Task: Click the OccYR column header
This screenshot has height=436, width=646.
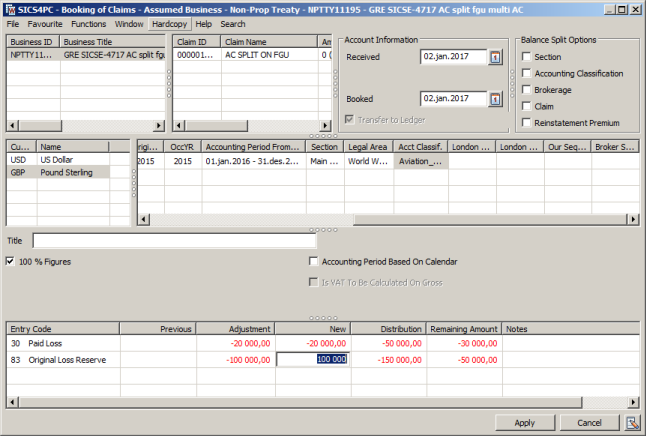Action: [x=183, y=147]
